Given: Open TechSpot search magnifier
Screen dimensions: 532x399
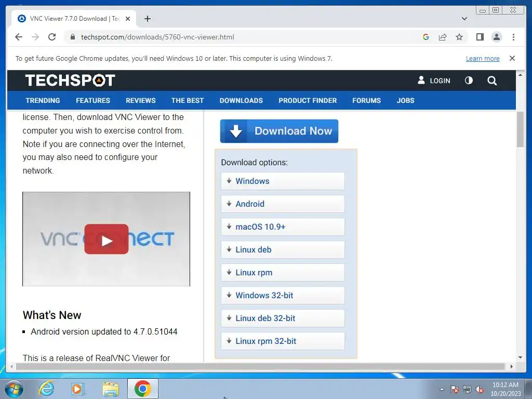Looking at the screenshot, I should click(x=492, y=81).
